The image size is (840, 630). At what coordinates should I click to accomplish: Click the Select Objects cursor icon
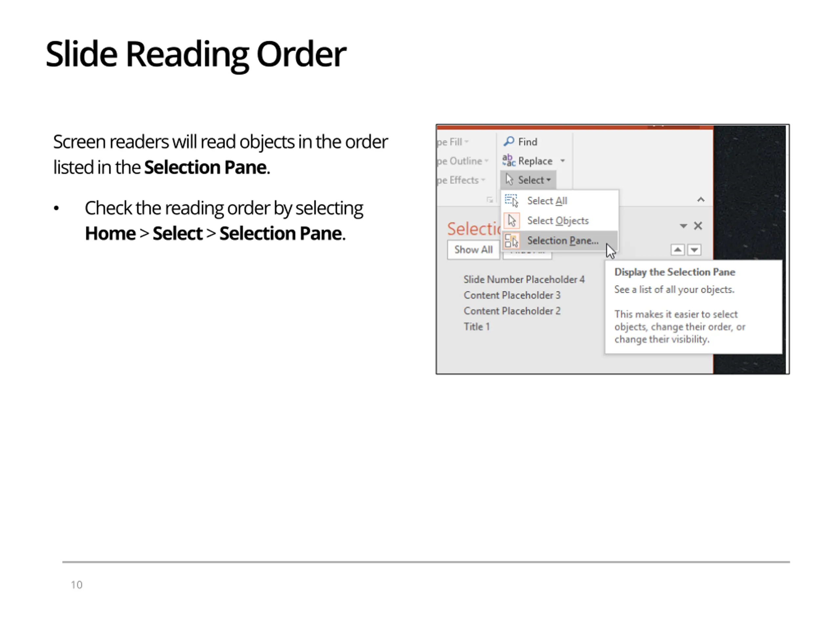click(512, 220)
